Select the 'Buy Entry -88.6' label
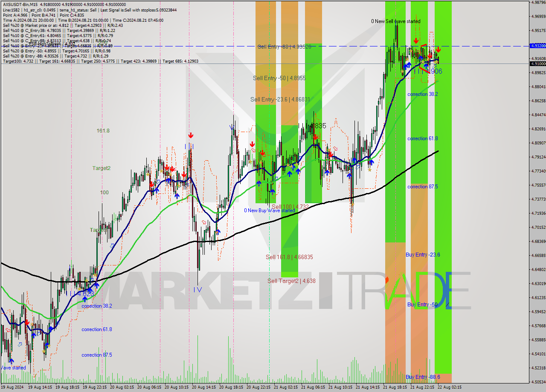Viewport: 546px width, 392px height. tap(423, 377)
